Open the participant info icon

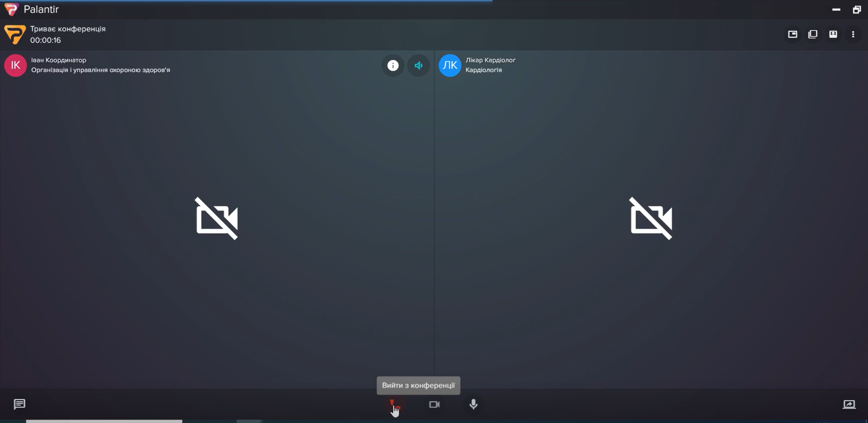(x=393, y=66)
